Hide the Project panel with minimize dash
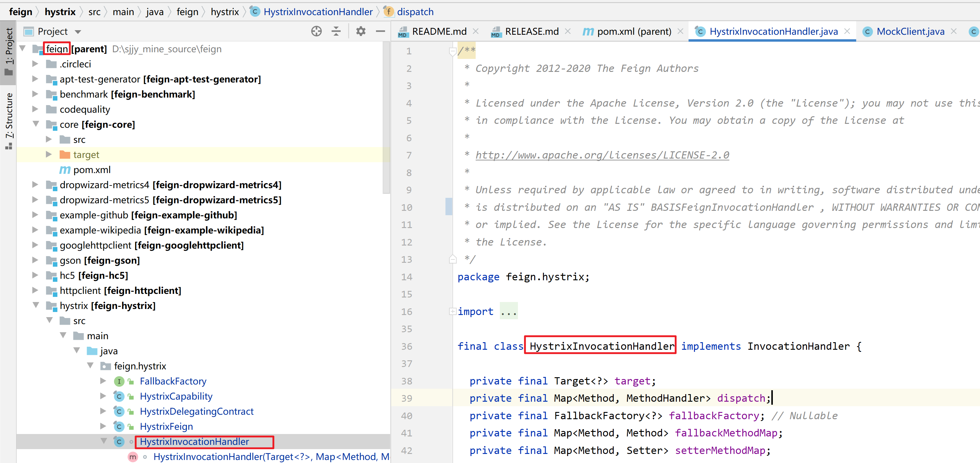The width and height of the screenshot is (980, 463). click(381, 31)
